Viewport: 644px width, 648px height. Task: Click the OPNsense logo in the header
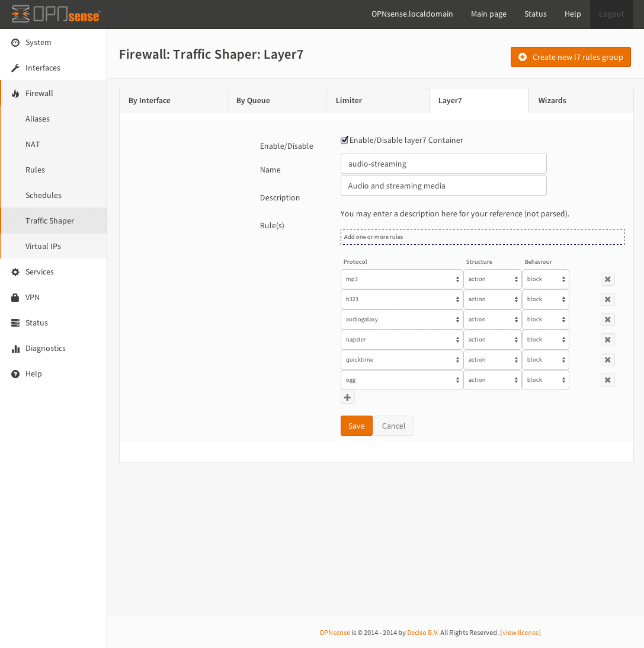coord(55,14)
